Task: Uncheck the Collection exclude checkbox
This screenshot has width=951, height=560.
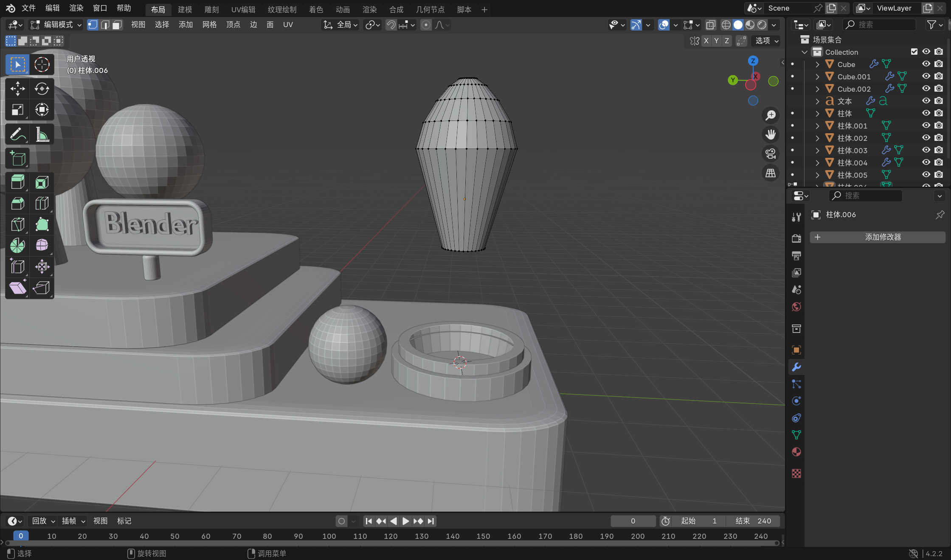Action: [x=914, y=52]
